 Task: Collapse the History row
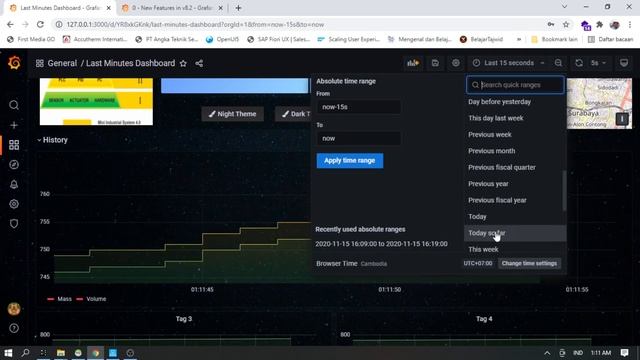click(52, 140)
